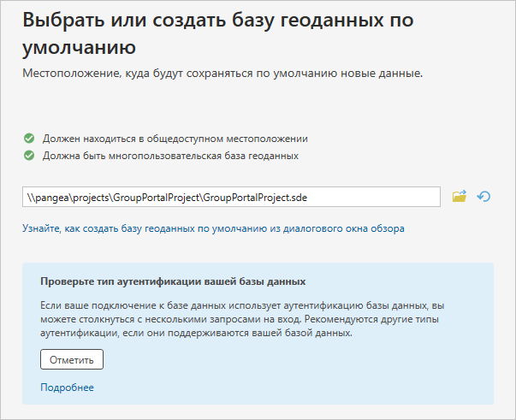Open the folder browse icon beside path
This screenshot has width=516, height=420.
(460, 197)
